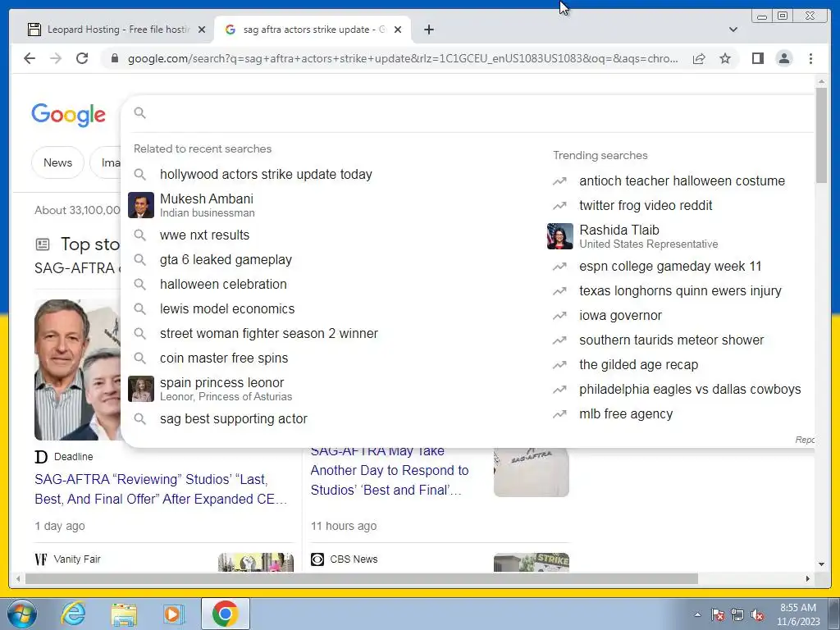
Task: Launch Internet Explorer from taskbar
Action: point(73,614)
